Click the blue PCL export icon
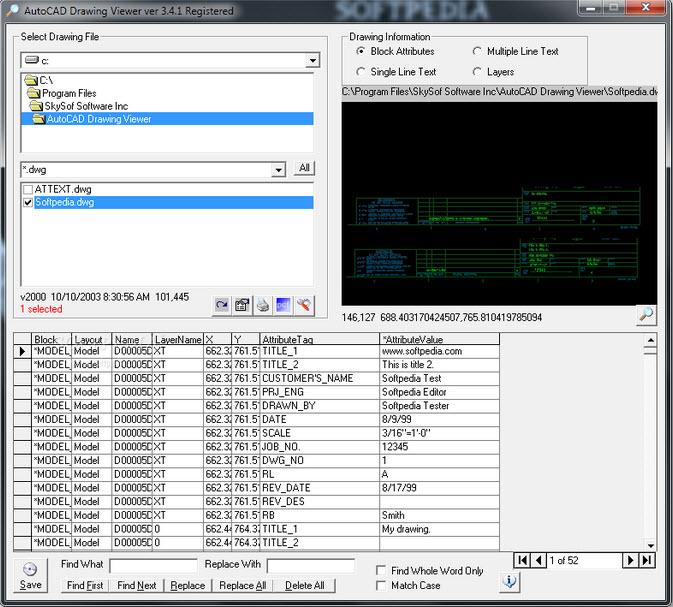 coord(283,305)
